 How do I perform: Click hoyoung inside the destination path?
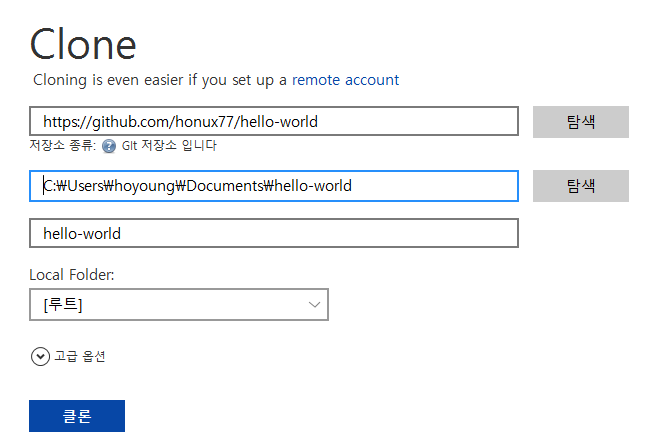point(145,186)
